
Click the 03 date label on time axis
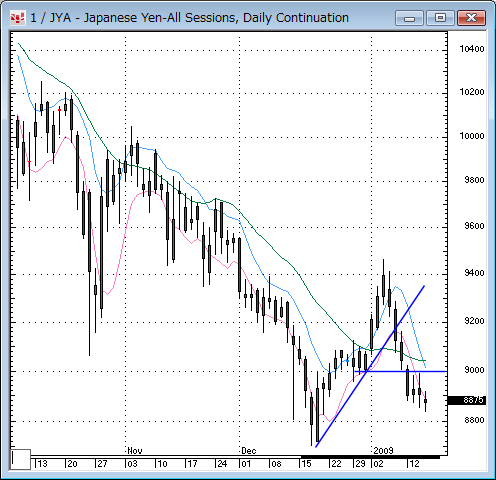tap(132, 464)
